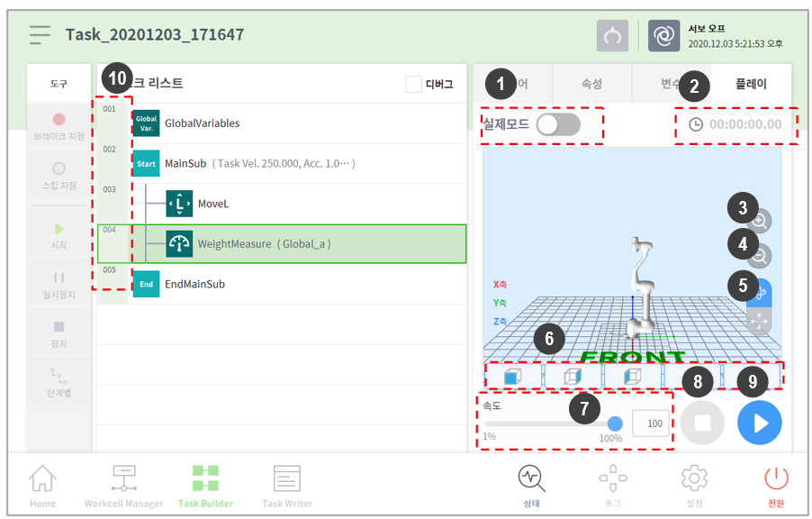Switch to the 플레이 play tab
This screenshot has height=519, width=812.
click(x=751, y=84)
